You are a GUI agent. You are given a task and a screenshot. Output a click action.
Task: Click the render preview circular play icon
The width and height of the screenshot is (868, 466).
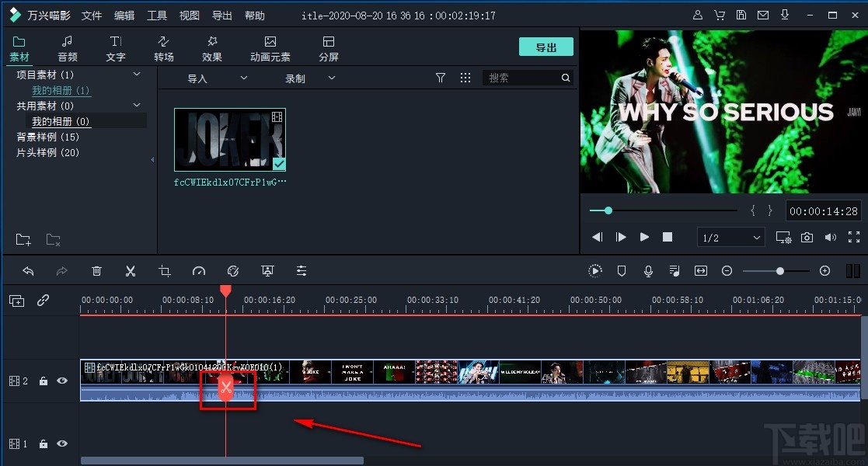point(594,270)
